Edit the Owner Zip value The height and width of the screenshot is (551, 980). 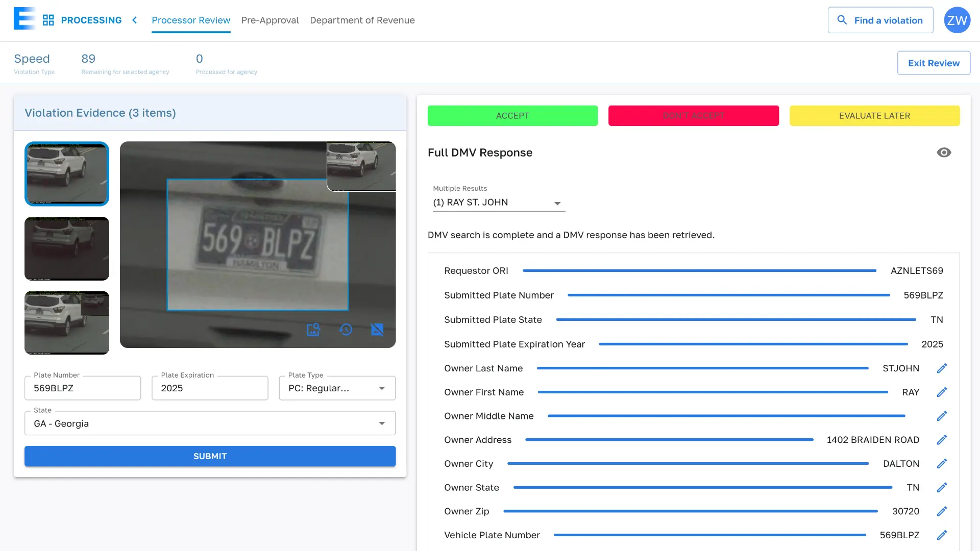click(942, 511)
